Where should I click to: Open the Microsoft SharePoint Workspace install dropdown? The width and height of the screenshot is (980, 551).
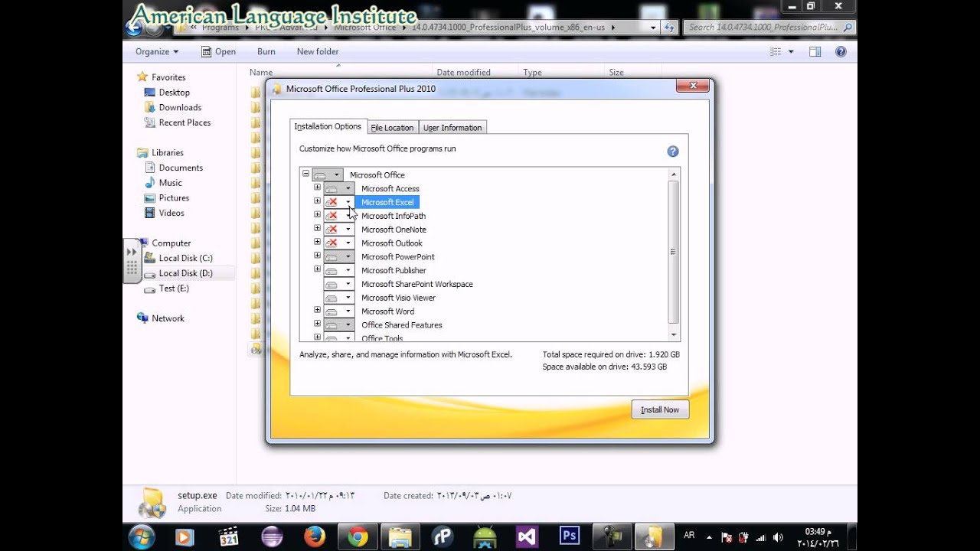(339, 284)
